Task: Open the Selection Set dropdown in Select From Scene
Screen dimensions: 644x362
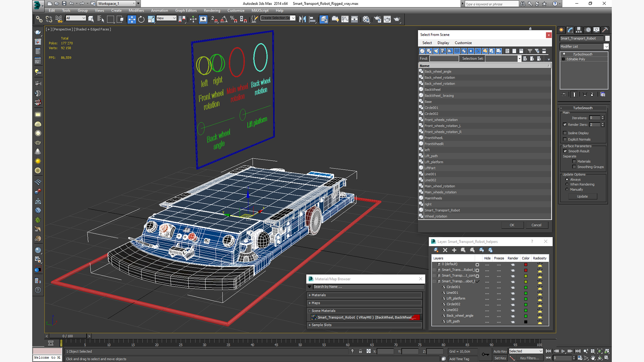Action: coord(519,59)
